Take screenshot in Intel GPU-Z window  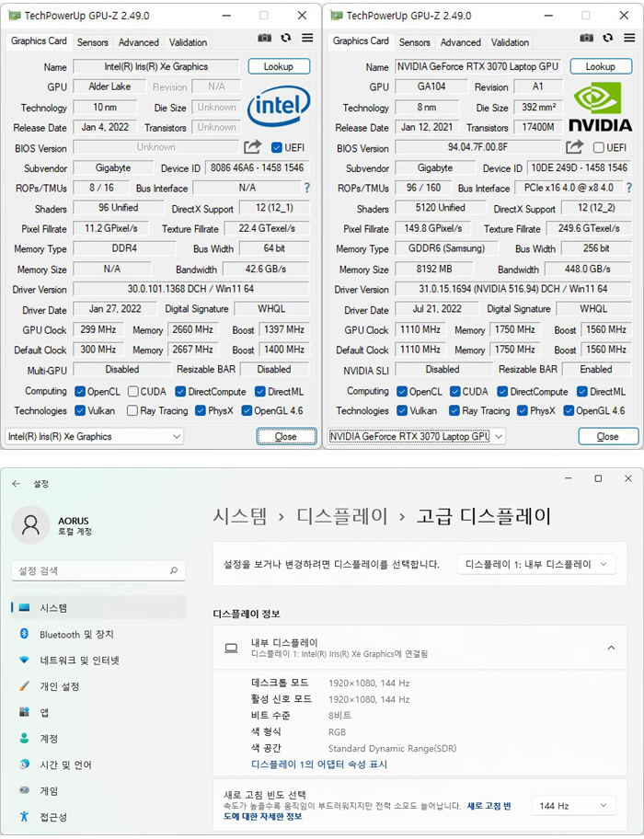click(264, 38)
